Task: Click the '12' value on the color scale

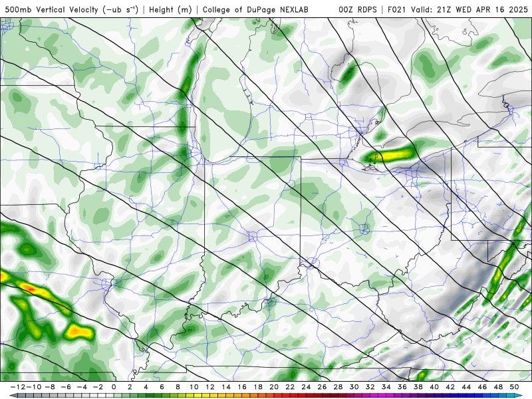Action: coord(210,387)
